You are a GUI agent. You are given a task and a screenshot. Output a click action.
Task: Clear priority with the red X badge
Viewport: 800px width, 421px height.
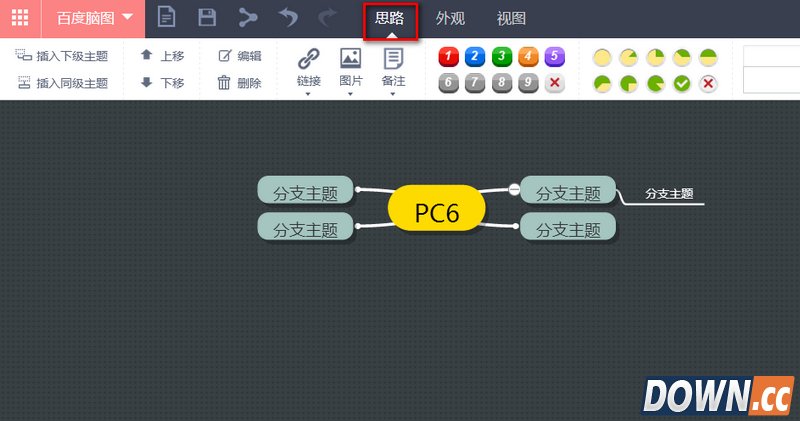pos(554,83)
